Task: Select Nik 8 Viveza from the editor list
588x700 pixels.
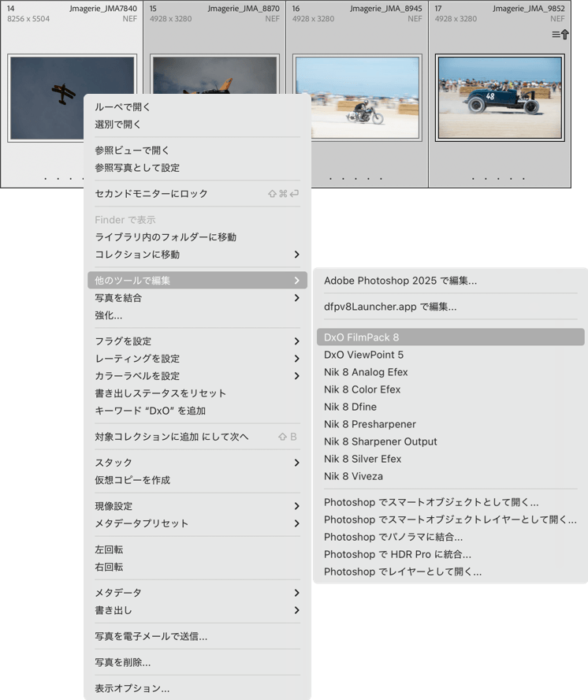Action: (x=353, y=476)
